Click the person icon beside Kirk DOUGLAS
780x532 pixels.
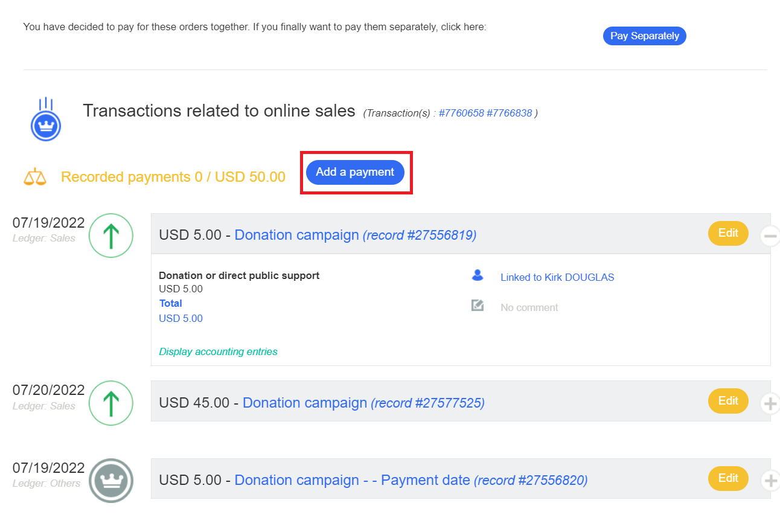(x=478, y=276)
